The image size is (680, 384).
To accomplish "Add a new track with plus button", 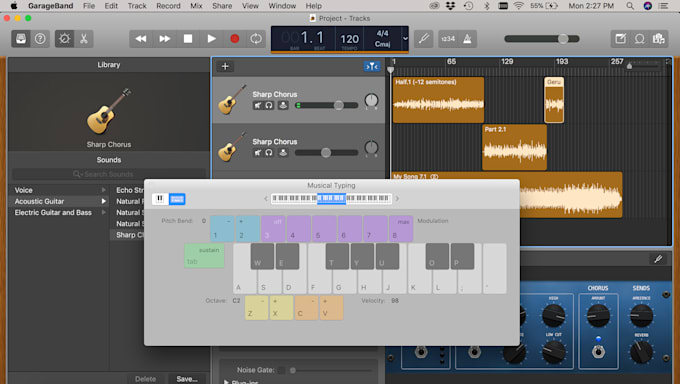I will (x=225, y=66).
